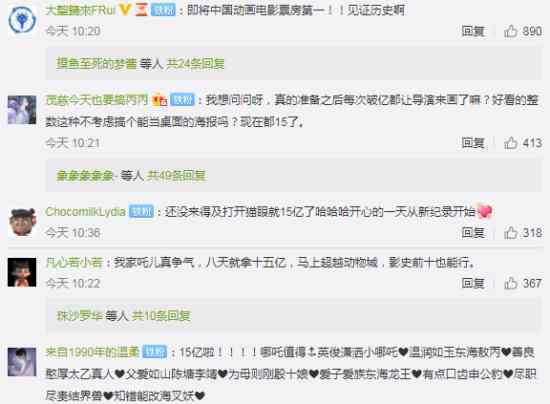Screen dimensions: 550x404
Task: Open the blue pin avatar profile
Action: coord(22,21)
